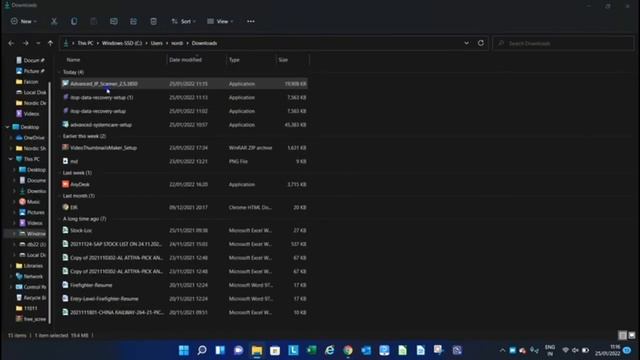
Task: Click the Rename icon in toolbar
Action: [113, 21]
